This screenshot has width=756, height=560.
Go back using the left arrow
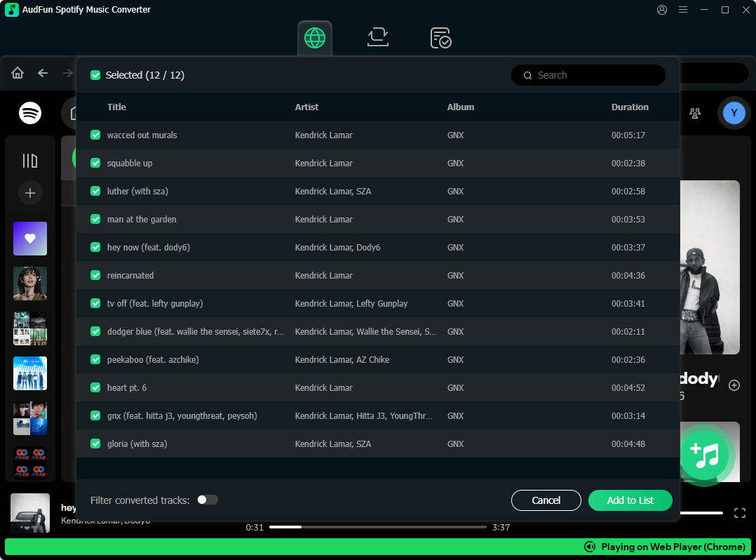[x=43, y=73]
